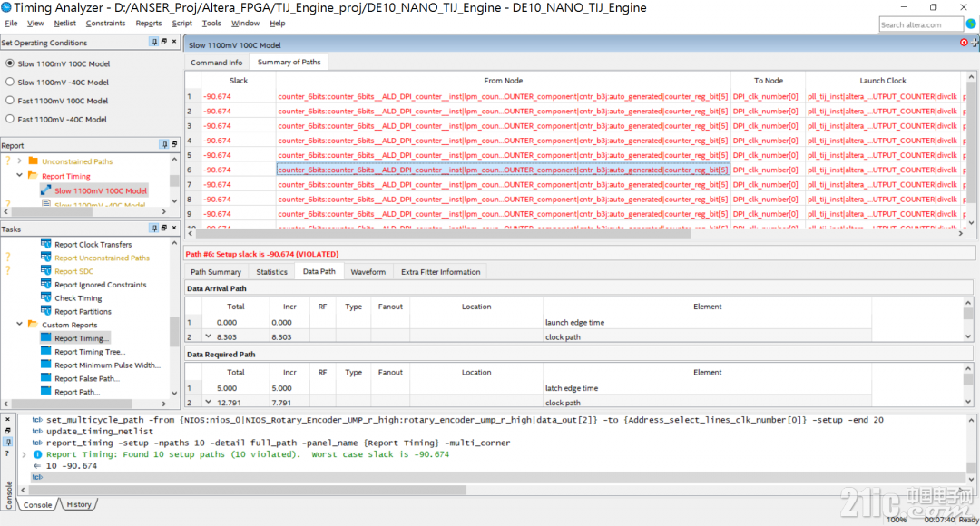
Task: Float the Report panel
Action: (x=174, y=144)
